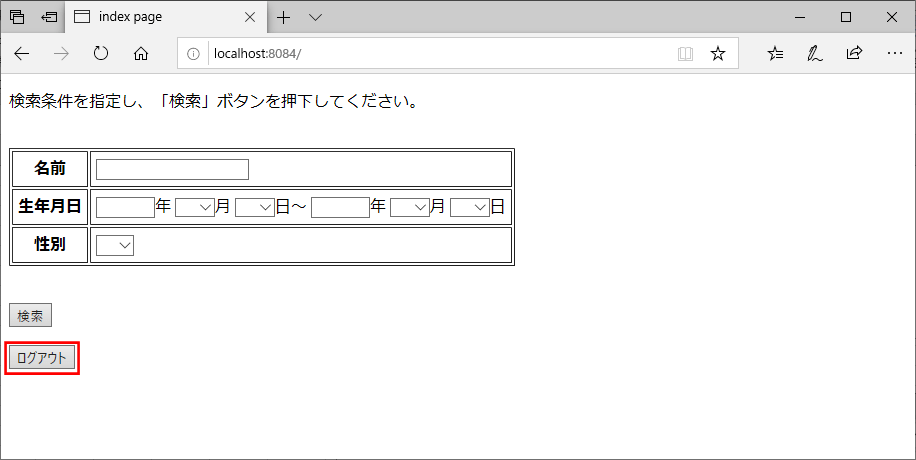This screenshot has width=916, height=460.
Task: Open a new tab with plus button
Action: coord(284,17)
